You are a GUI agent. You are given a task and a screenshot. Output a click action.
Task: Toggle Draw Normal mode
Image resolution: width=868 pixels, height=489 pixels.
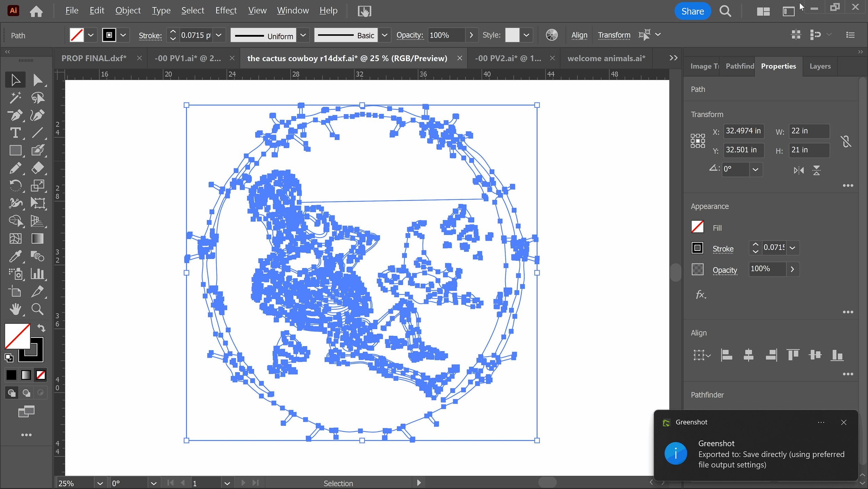tap(11, 393)
